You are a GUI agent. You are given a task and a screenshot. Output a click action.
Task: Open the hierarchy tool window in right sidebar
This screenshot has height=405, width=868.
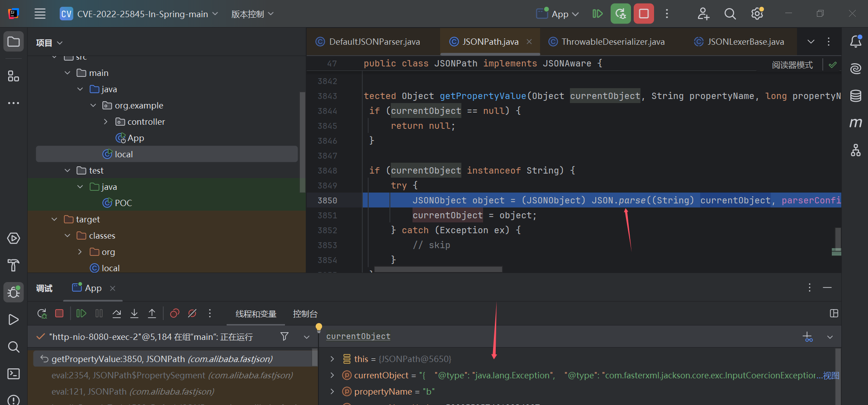point(855,150)
